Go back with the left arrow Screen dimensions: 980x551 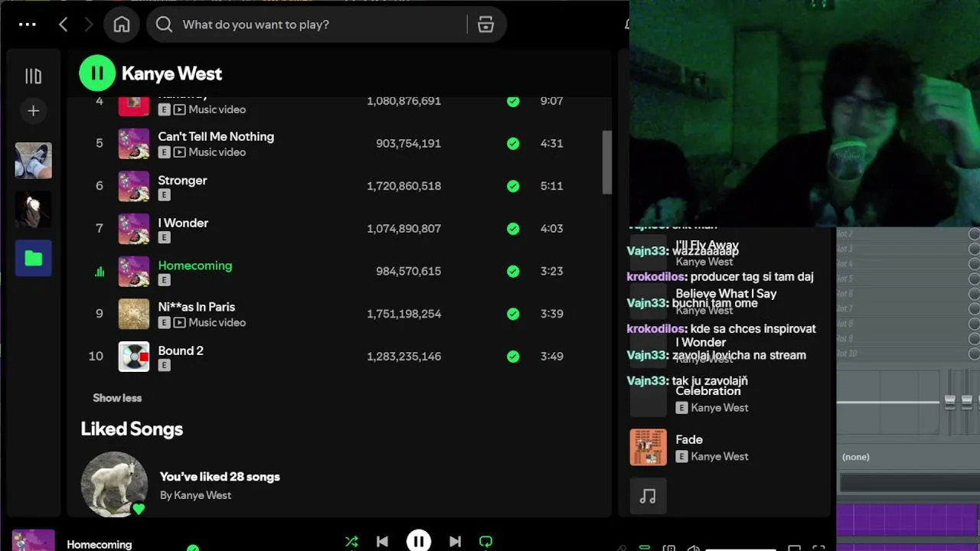[64, 24]
